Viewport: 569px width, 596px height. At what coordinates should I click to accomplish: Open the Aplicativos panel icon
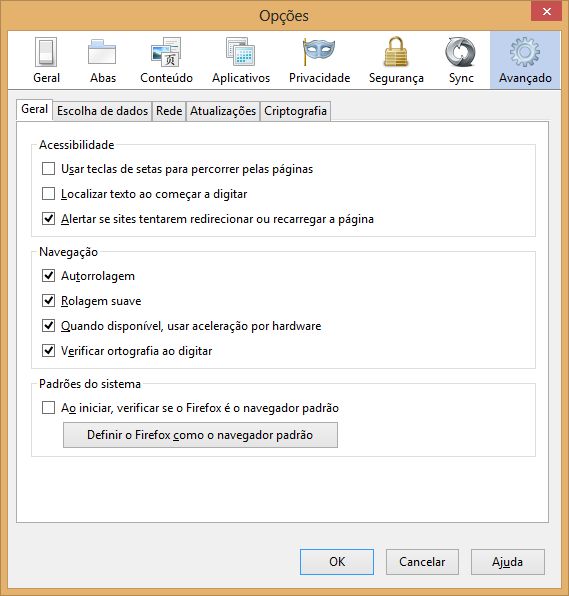[x=241, y=52]
